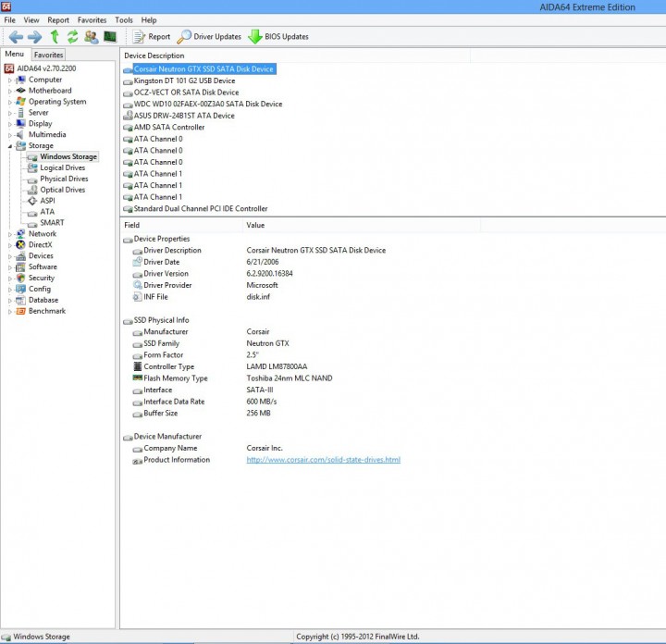This screenshot has height=644, width=666.
Task: Expand the Operating System tree node
Action: 10,102
